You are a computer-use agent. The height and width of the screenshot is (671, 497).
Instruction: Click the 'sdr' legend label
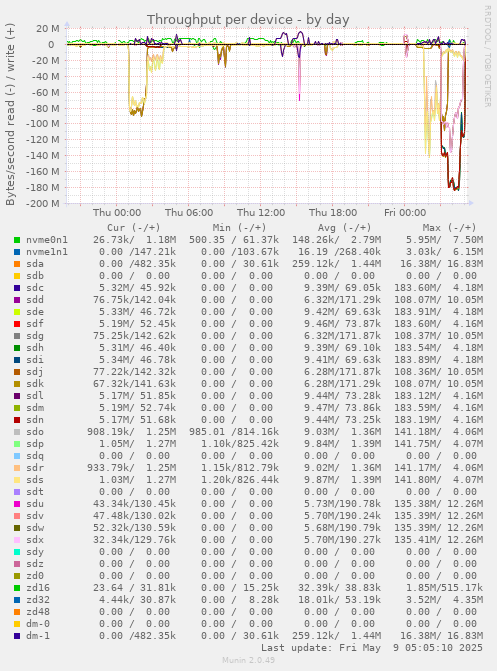tap(35, 468)
